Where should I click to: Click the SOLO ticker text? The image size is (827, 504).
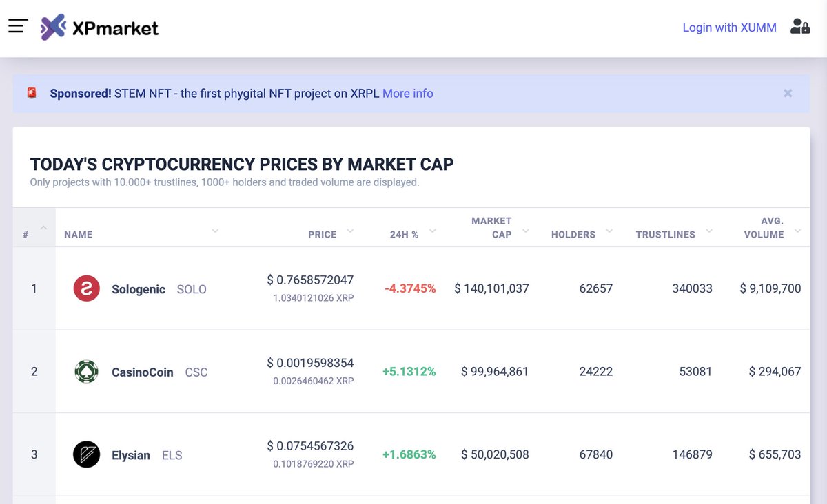[x=192, y=289]
